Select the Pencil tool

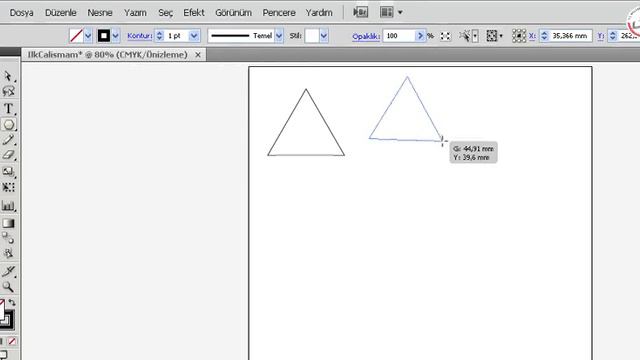click(8, 140)
